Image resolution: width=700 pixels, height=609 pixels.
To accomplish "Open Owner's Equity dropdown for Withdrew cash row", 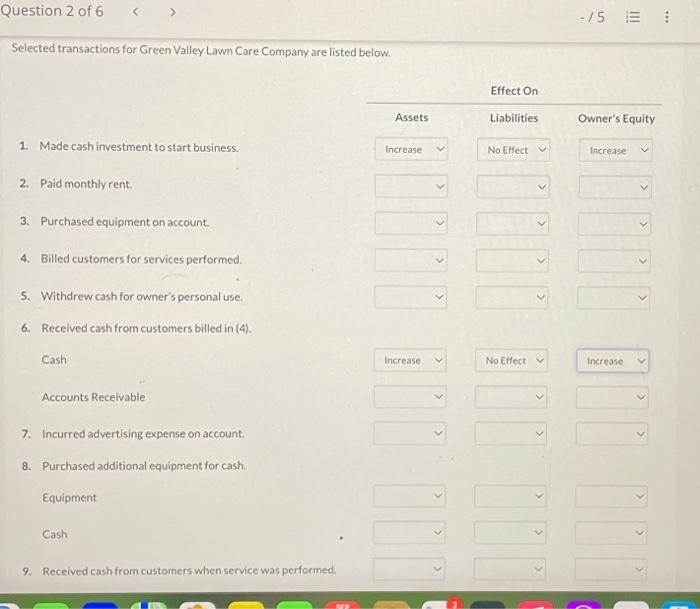I will (613, 298).
